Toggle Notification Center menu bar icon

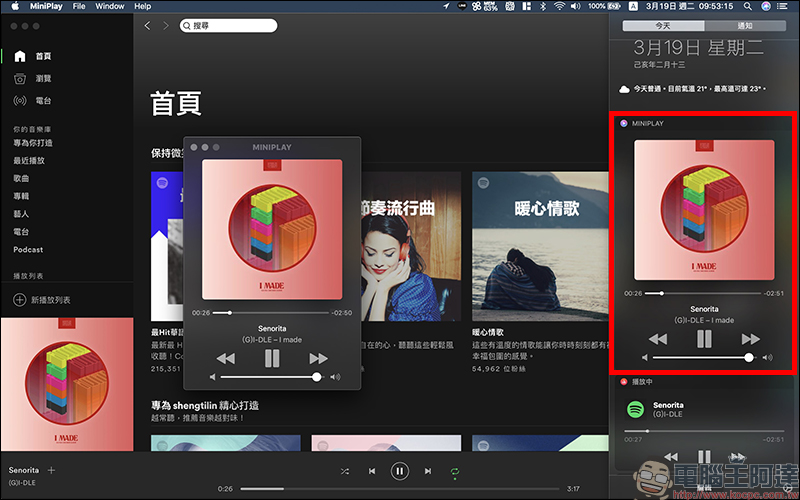pyautogui.click(x=782, y=6)
